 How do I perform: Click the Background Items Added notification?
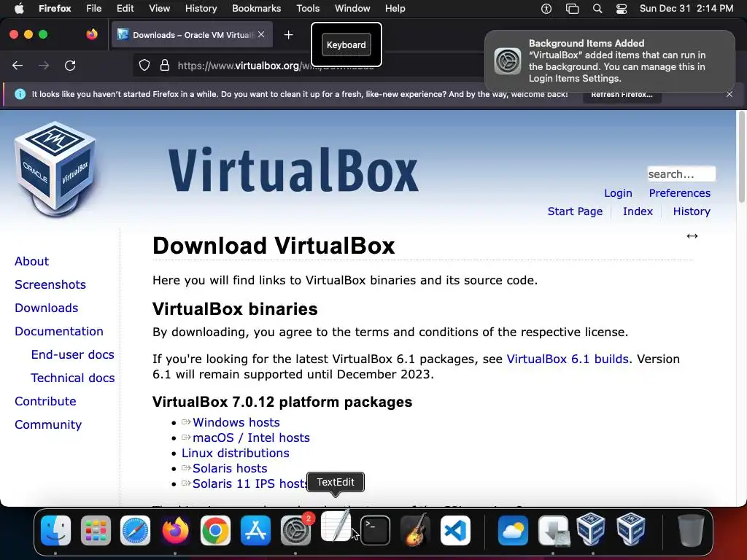(610, 61)
